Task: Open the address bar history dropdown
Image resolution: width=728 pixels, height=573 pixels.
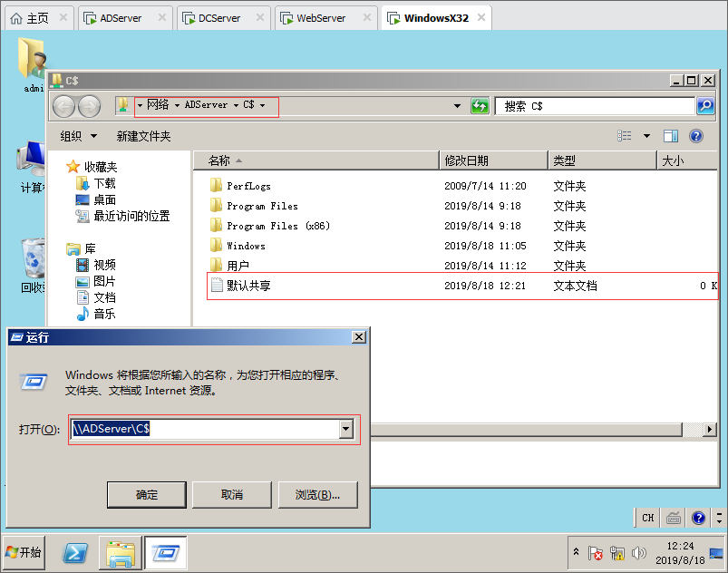Action: [457, 106]
